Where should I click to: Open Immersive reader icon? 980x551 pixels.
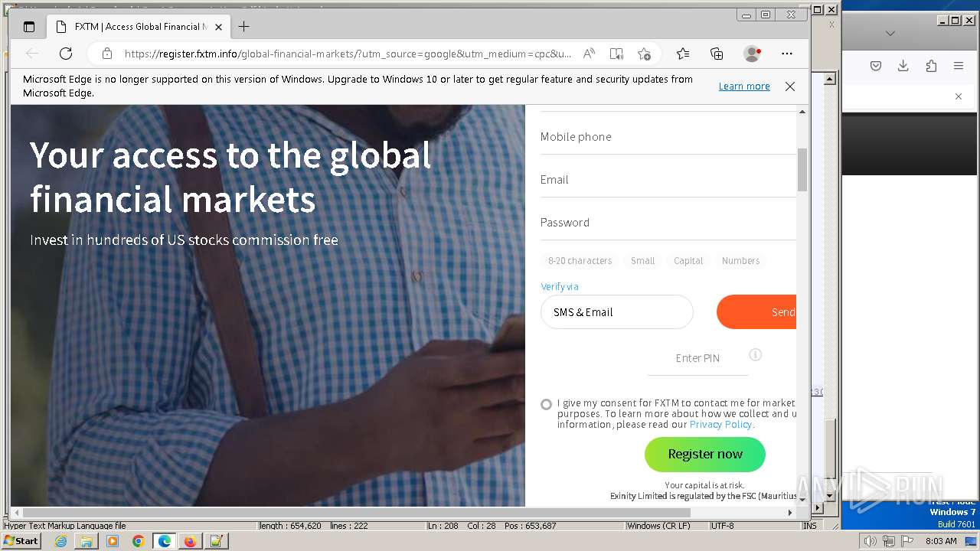click(x=616, y=54)
